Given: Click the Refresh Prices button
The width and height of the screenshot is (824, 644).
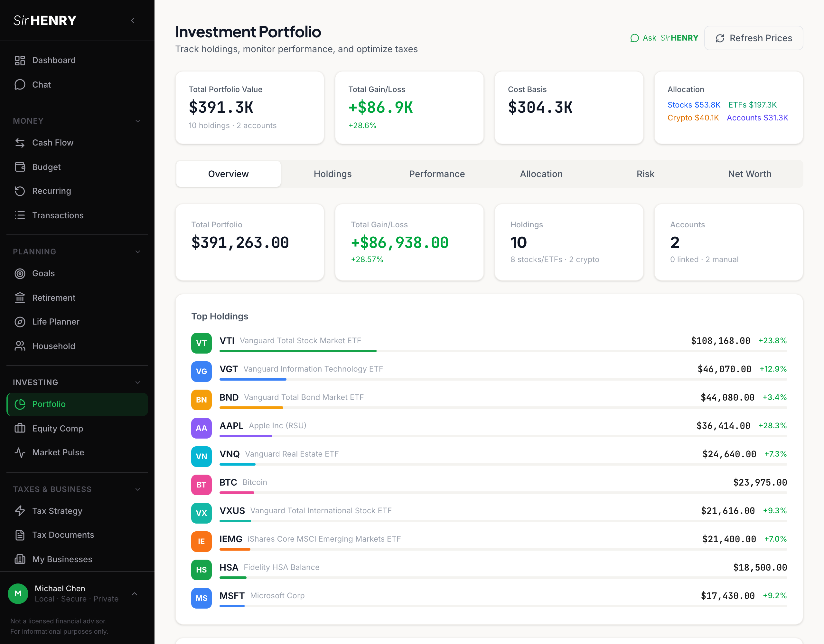Looking at the screenshot, I should point(754,38).
